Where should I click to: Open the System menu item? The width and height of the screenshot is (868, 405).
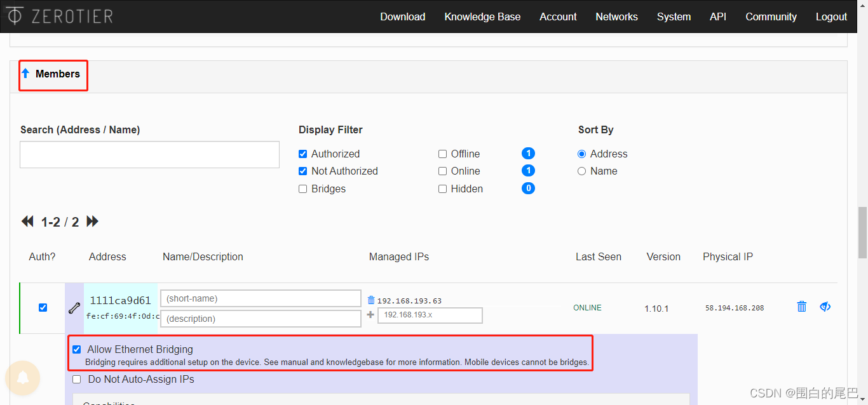pyautogui.click(x=674, y=17)
